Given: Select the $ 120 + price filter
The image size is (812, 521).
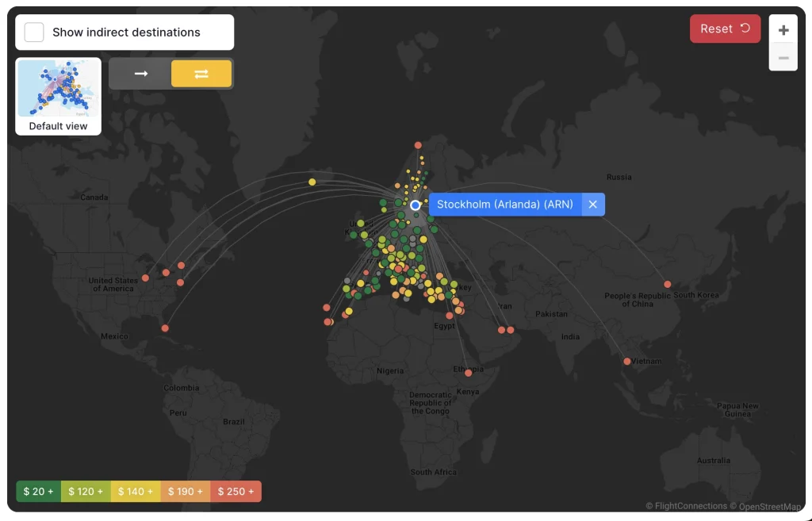Looking at the screenshot, I should (86, 491).
